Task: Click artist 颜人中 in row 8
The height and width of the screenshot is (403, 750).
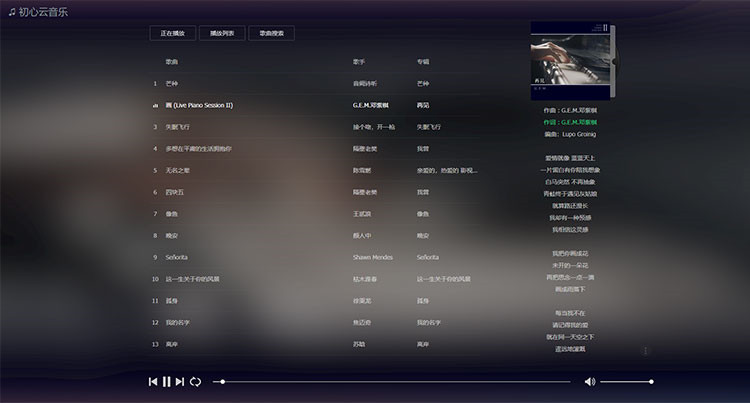Action: click(x=362, y=236)
